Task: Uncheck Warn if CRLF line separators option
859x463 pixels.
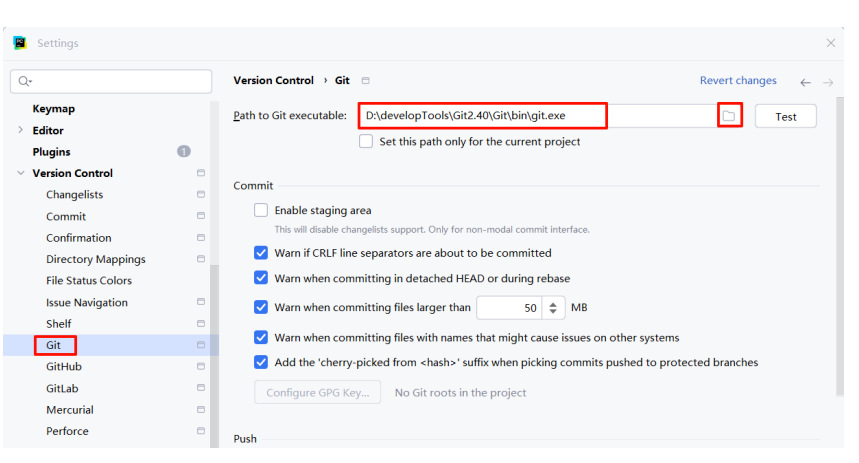Action: (x=261, y=253)
